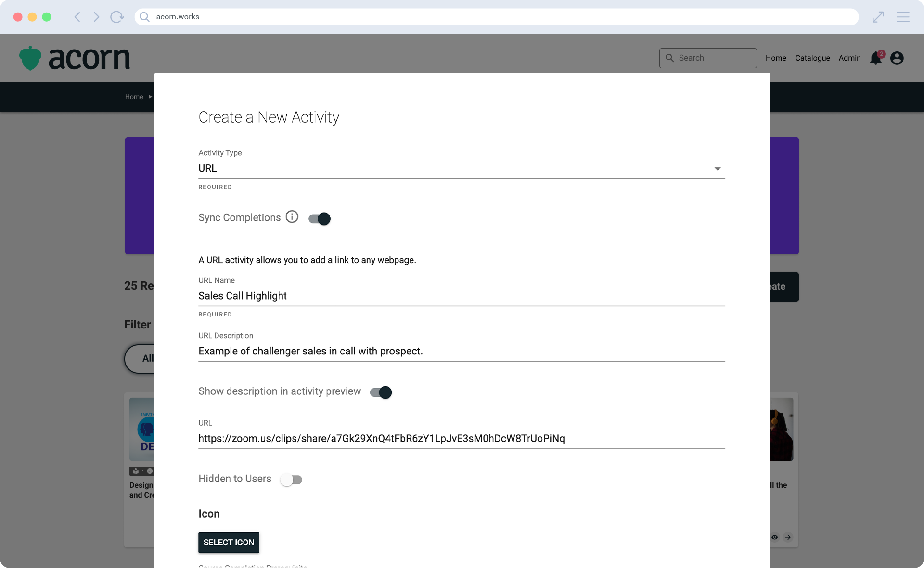The image size is (924, 568).
Task: Enable the Hidden to Users toggle
Action: pos(291,480)
